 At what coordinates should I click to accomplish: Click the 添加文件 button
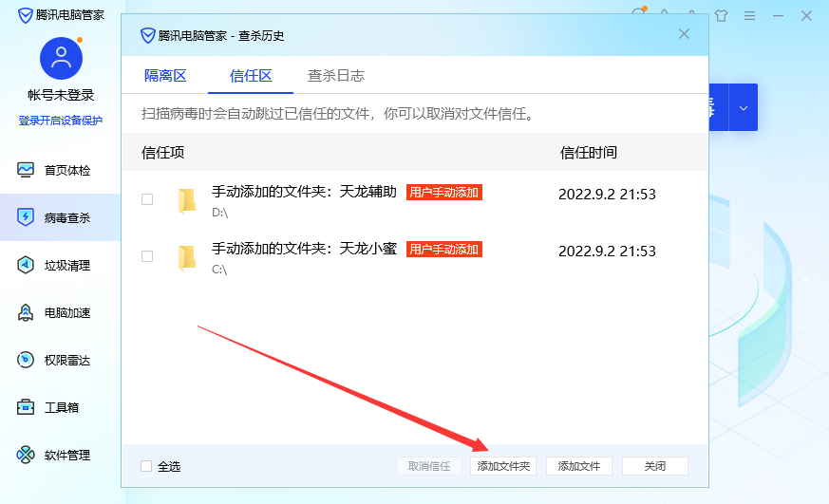tap(579, 466)
